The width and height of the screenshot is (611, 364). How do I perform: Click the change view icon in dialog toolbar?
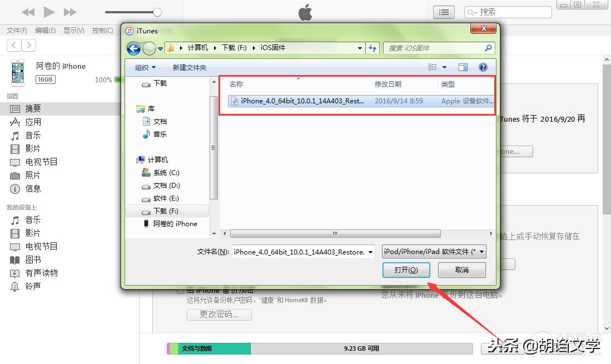[432, 67]
